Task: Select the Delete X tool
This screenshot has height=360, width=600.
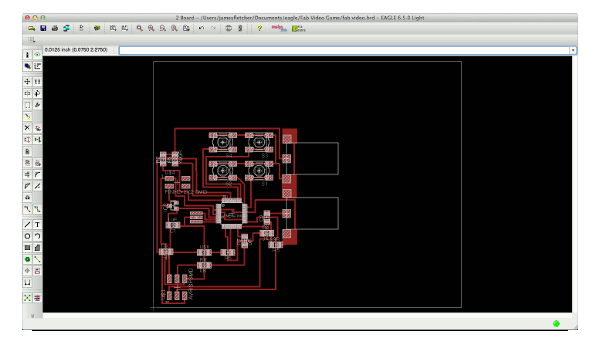Action: [27, 128]
